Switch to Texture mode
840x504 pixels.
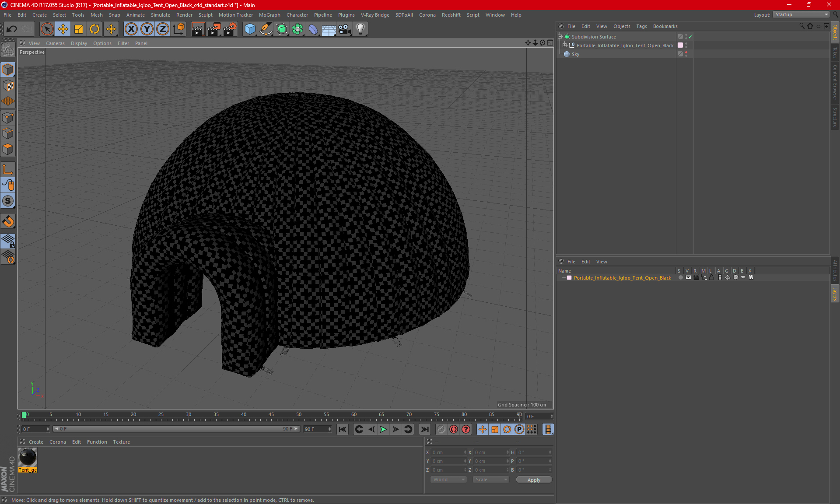tap(8, 86)
